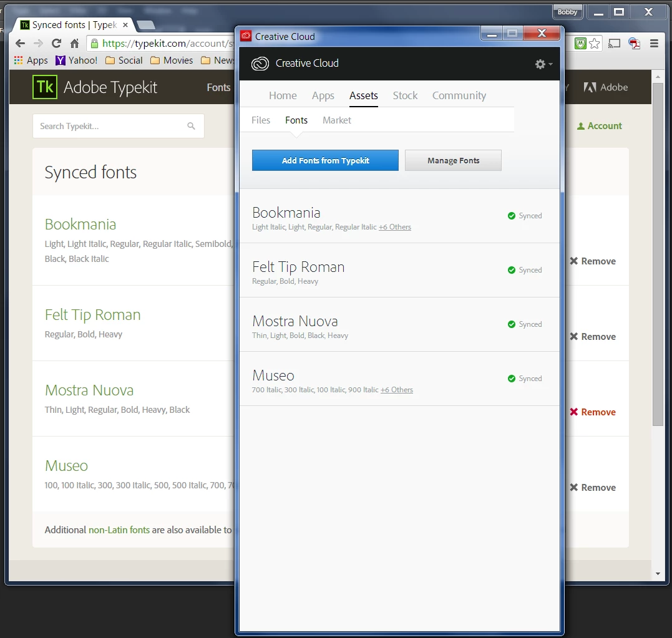This screenshot has width=672, height=638.
Task: Click the Synced status icon for Felt Tip Roman
Action: click(x=511, y=270)
